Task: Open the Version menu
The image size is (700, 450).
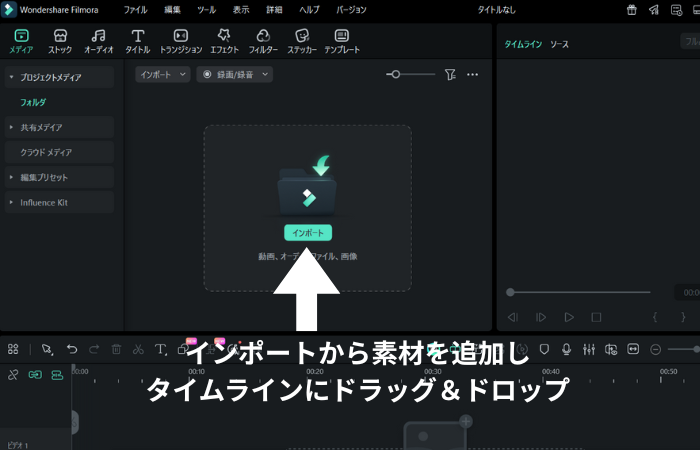Action: tap(351, 10)
